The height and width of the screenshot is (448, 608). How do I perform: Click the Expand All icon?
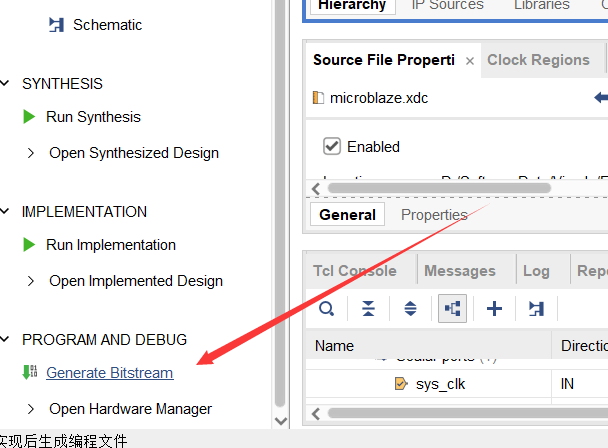(x=410, y=309)
